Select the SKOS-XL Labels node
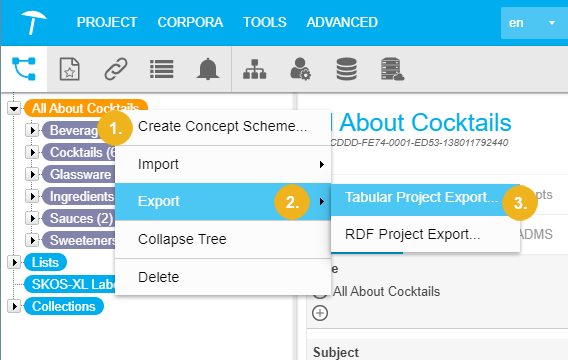568x360 pixels. (x=70, y=284)
